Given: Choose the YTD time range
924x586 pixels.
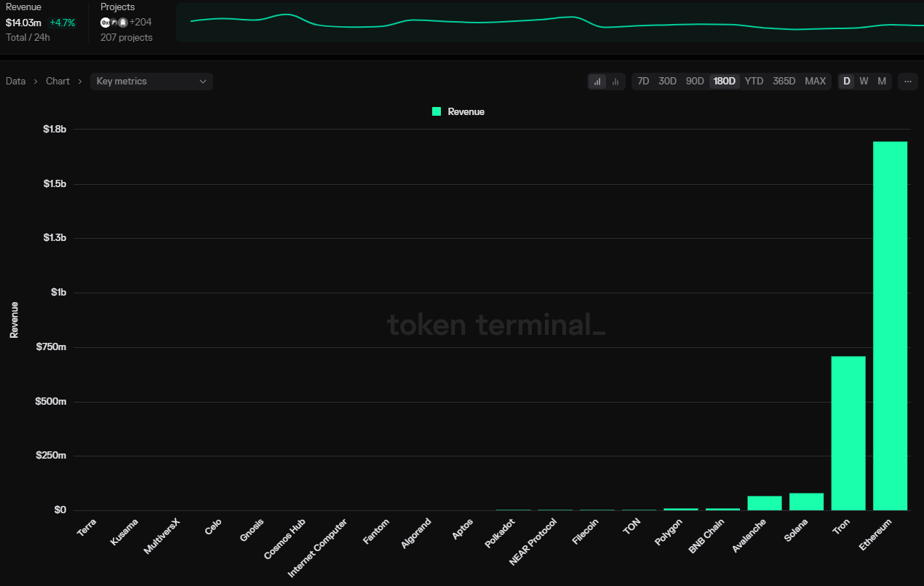Looking at the screenshot, I should click(754, 82).
